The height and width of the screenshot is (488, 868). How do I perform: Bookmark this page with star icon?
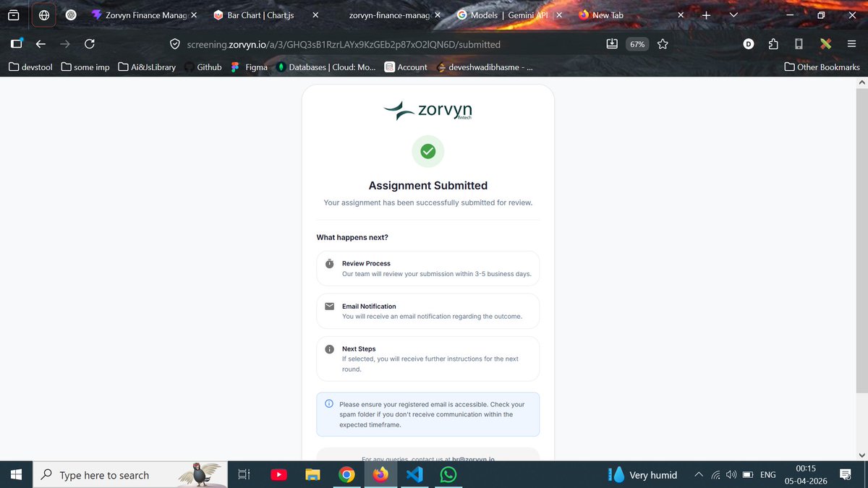coord(663,44)
